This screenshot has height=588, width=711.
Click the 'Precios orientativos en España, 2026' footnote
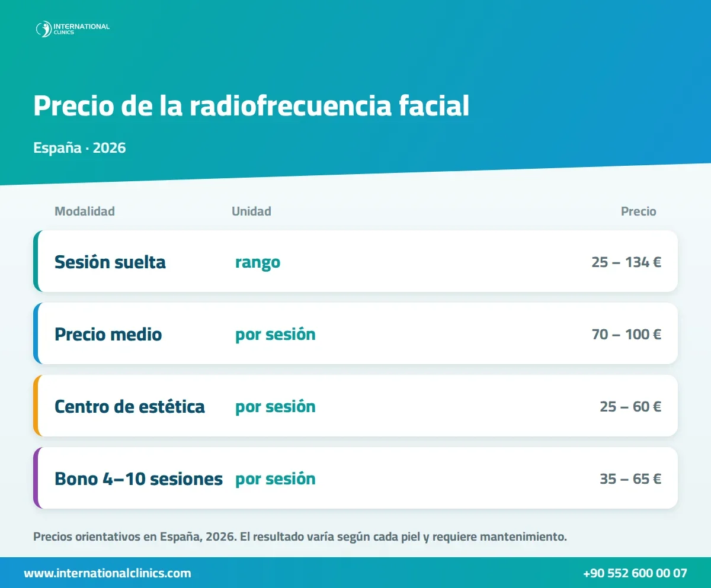tap(300, 537)
